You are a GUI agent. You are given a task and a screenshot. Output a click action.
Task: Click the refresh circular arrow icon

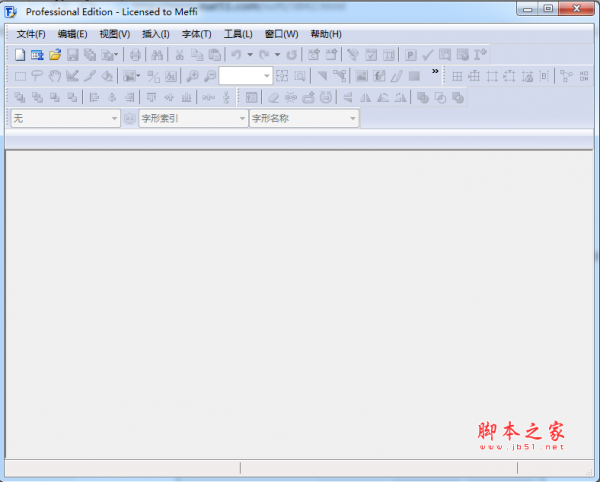point(292,55)
